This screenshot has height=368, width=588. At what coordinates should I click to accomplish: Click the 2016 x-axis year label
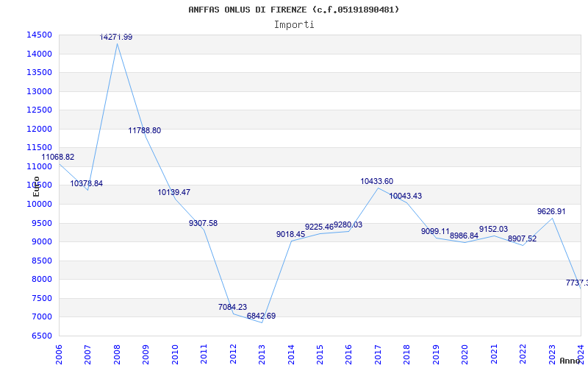pyautogui.click(x=349, y=354)
